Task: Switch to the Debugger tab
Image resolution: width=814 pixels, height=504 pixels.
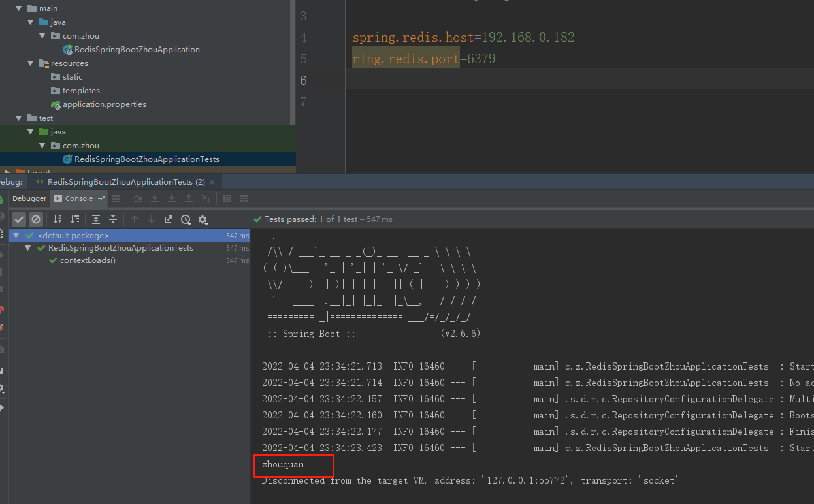Action: 29,198
